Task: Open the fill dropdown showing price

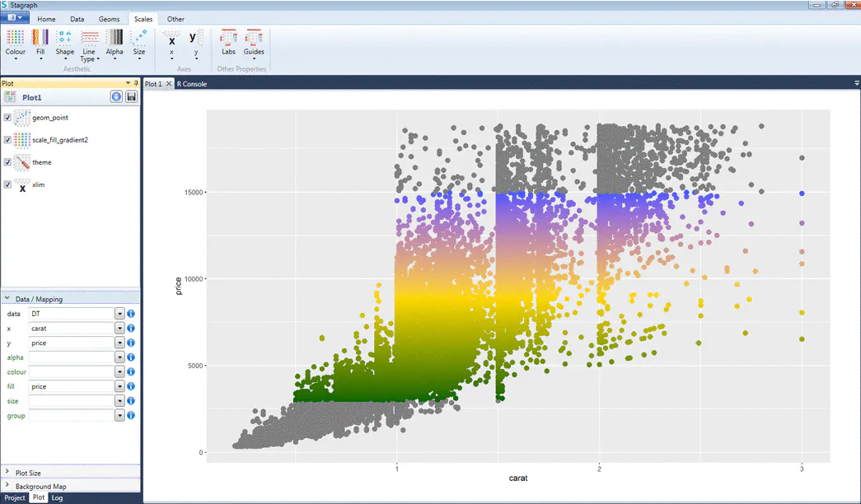Action: (119, 386)
